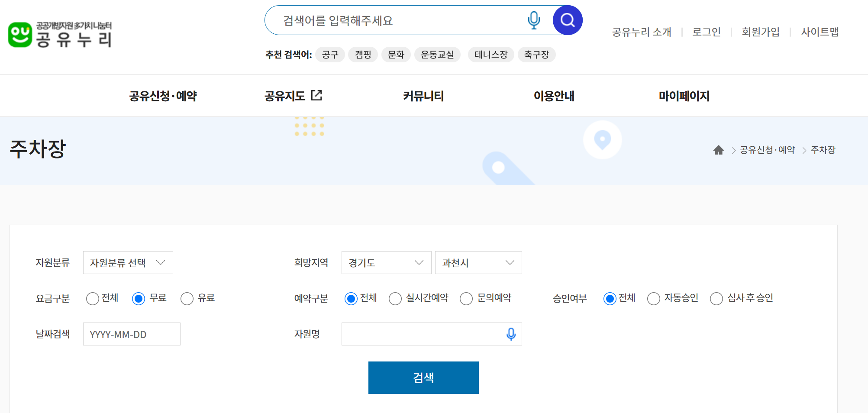Navigate to 커뮤니티 menu
Screen dimensions: 868x413
click(423, 96)
